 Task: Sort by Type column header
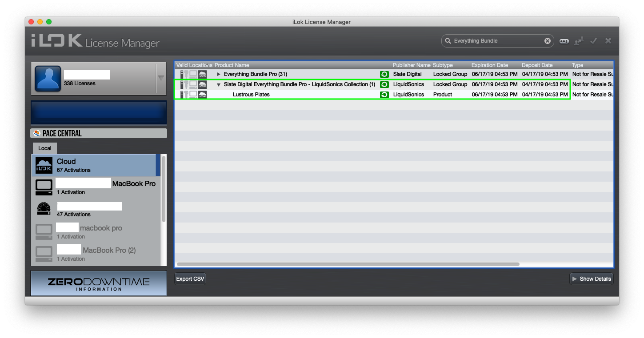pos(577,65)
